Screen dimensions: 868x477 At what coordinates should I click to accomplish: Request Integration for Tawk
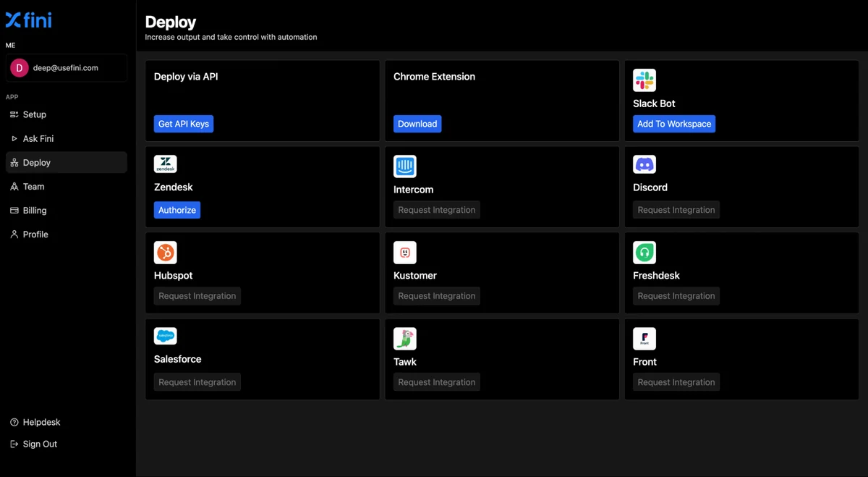437,382
